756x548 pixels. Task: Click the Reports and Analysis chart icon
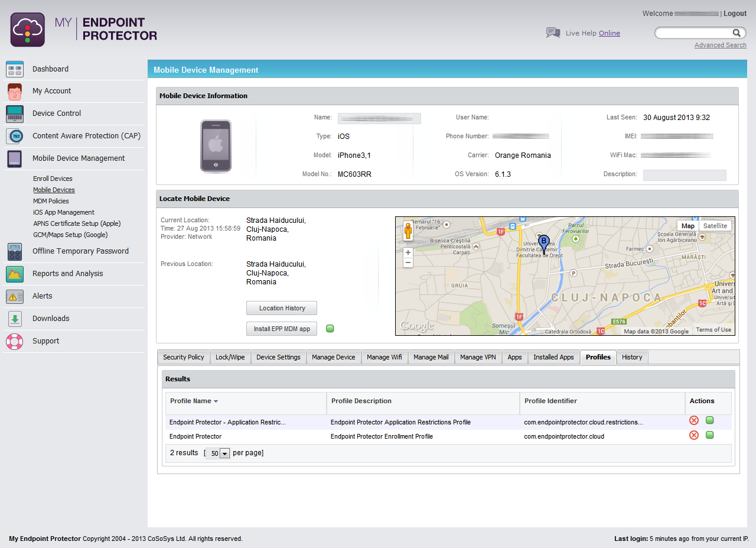click(x=15, y=274)
